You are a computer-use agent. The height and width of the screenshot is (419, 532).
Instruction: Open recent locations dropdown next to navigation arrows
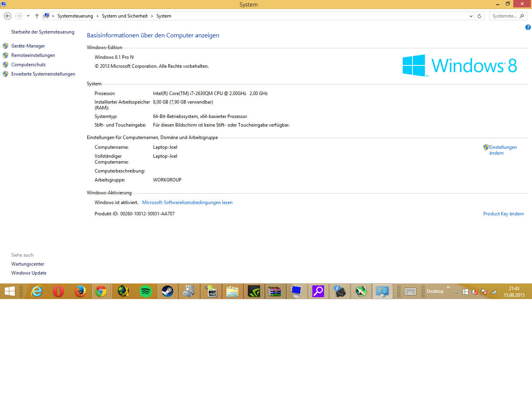tap(28, 16)
